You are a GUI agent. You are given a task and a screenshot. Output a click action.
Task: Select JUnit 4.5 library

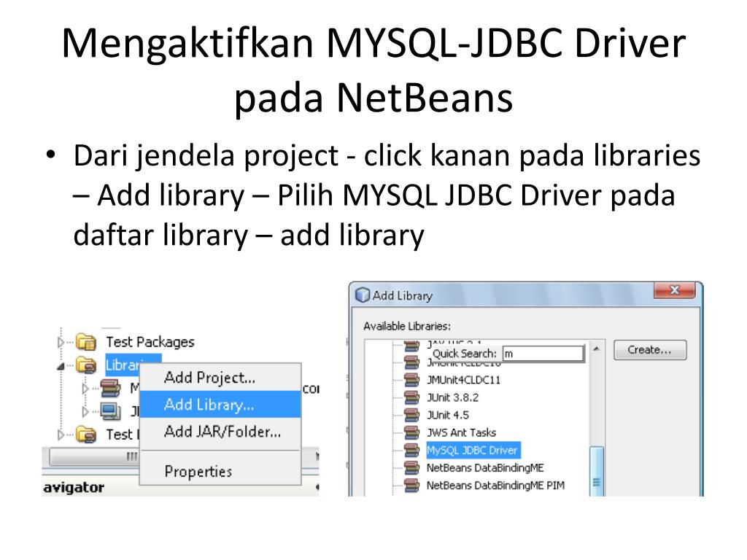click(448, 415)
